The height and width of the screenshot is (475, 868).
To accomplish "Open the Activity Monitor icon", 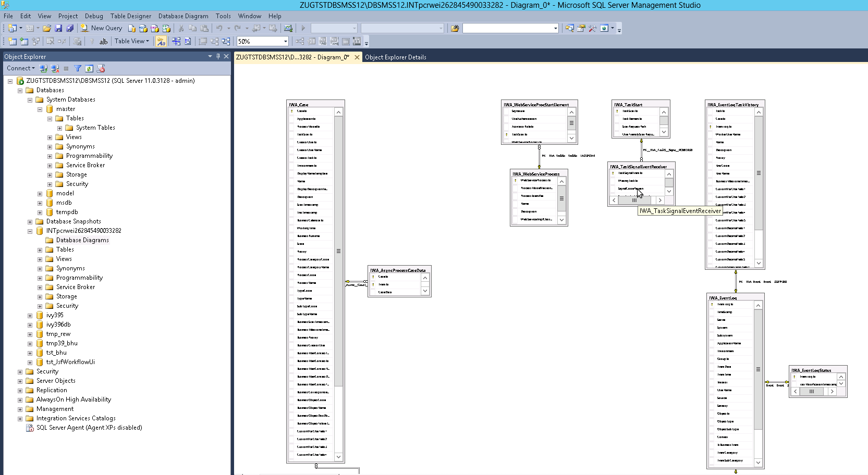I will tap(288, 28).
